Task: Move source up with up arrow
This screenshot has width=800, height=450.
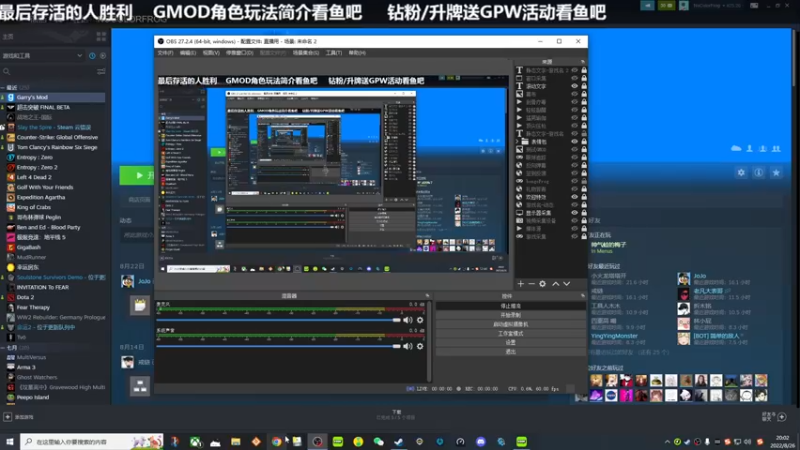Action: click(556, 284)
